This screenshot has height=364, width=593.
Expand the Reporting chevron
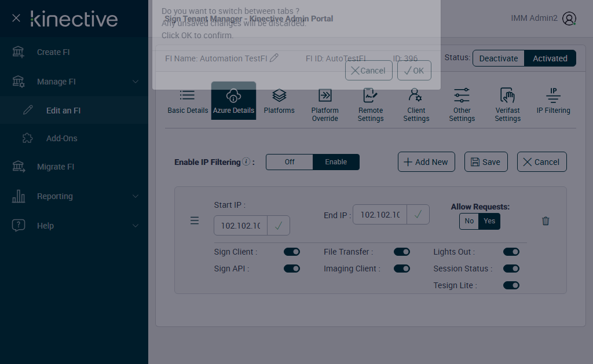click(x=136, y=196)
